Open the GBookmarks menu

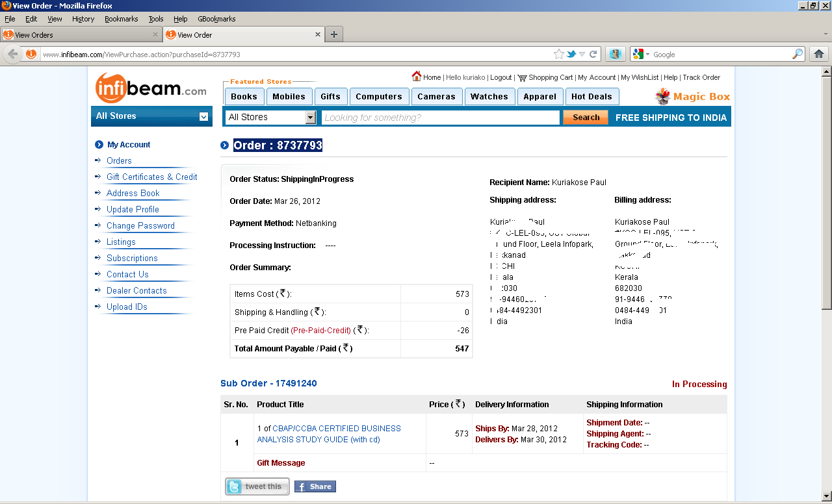216,19
